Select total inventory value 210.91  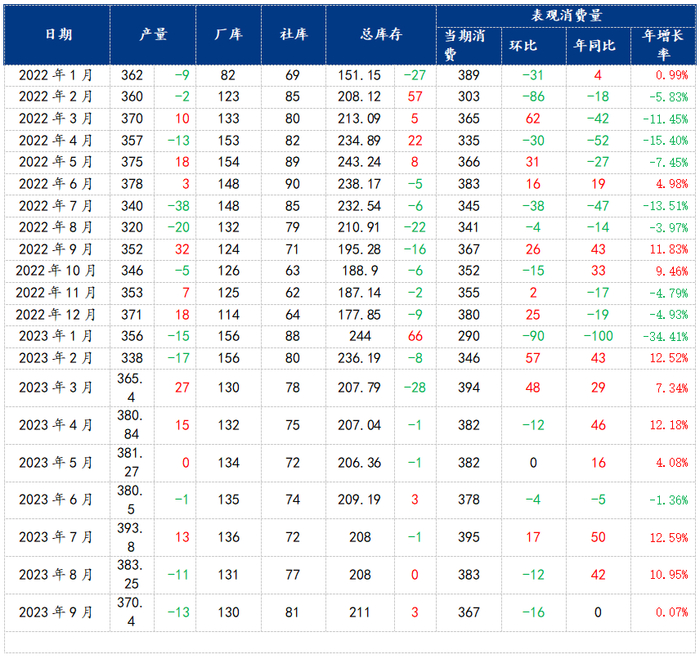pyautogui.click(x=359, y=227)
